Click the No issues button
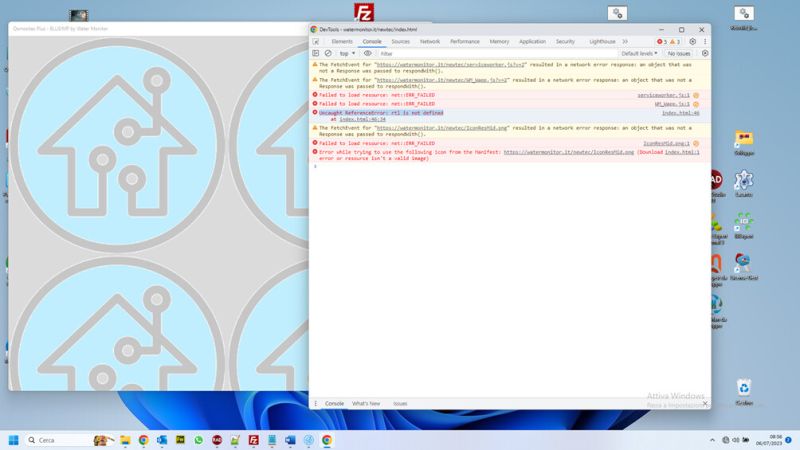 coord(679,53)
